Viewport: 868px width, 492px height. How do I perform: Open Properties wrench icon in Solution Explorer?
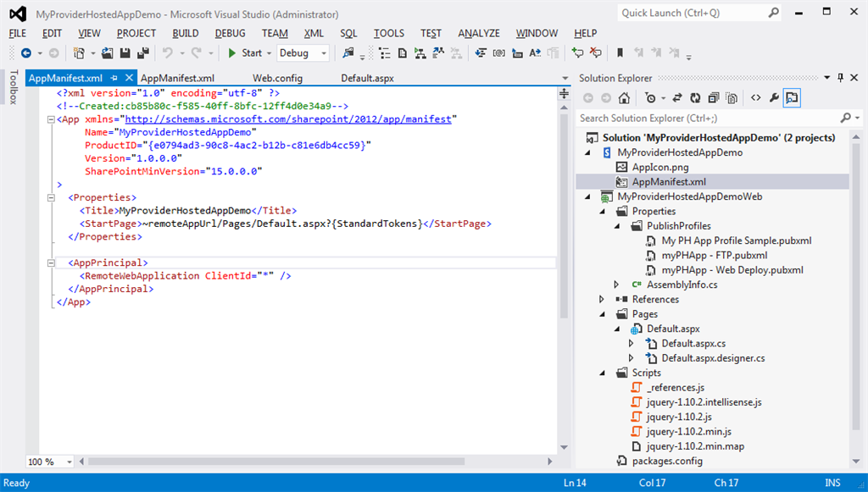coord(774,98)
